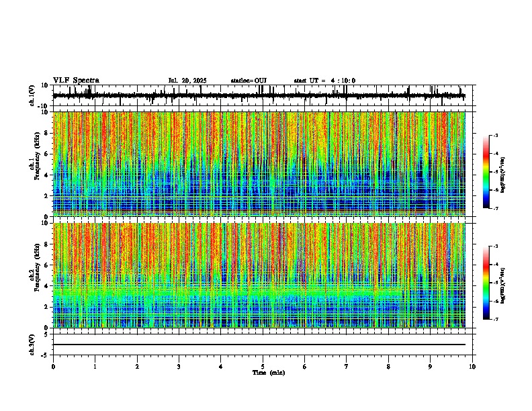This screenshot has width=532, height=411.
Task: Click the time axis tick label "2"
Action: coord(137,367)
